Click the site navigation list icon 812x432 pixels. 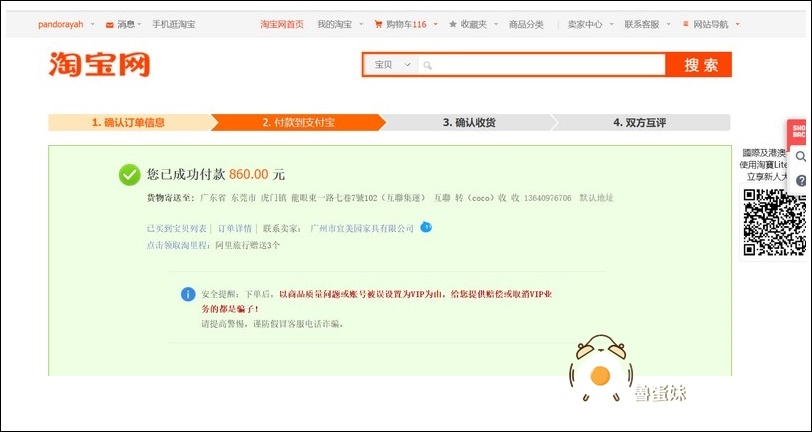coord(686,24)
